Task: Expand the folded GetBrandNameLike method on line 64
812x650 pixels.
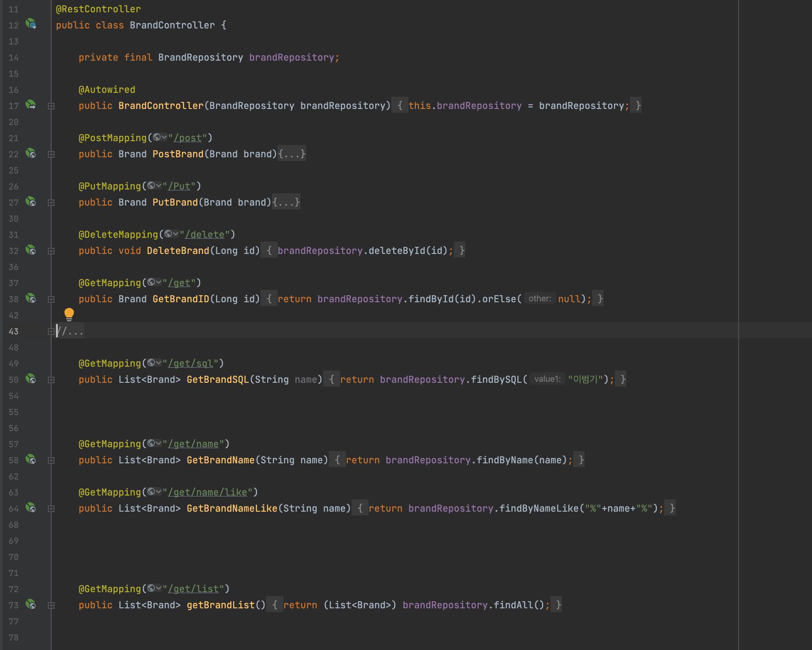Action: pos(51,509)
